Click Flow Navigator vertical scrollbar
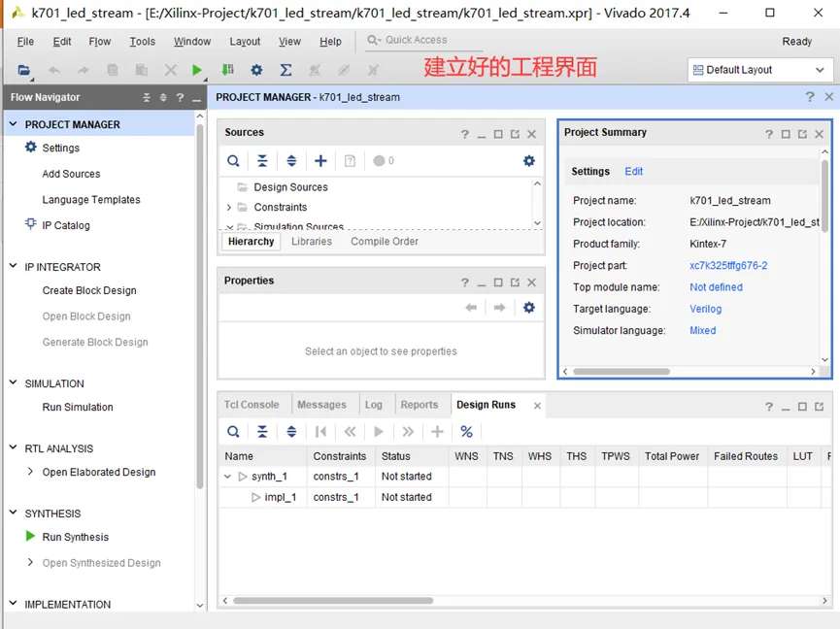 point(200,306)
